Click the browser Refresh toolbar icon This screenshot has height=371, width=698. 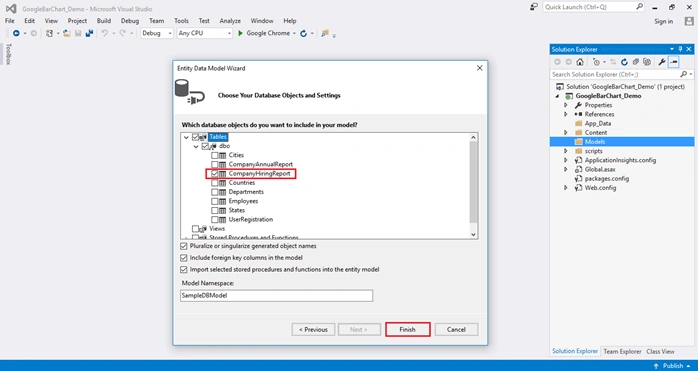point(304,33)
